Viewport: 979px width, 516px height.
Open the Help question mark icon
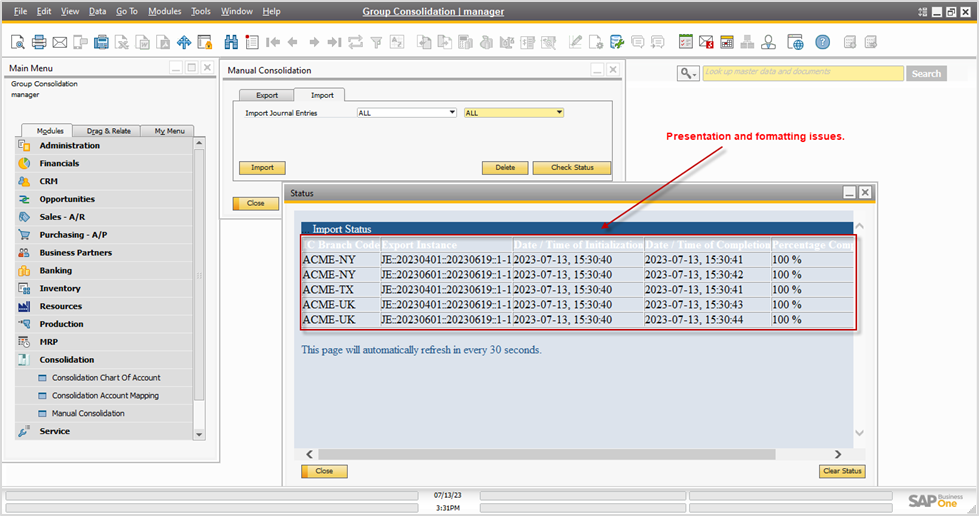pos(822,42)
